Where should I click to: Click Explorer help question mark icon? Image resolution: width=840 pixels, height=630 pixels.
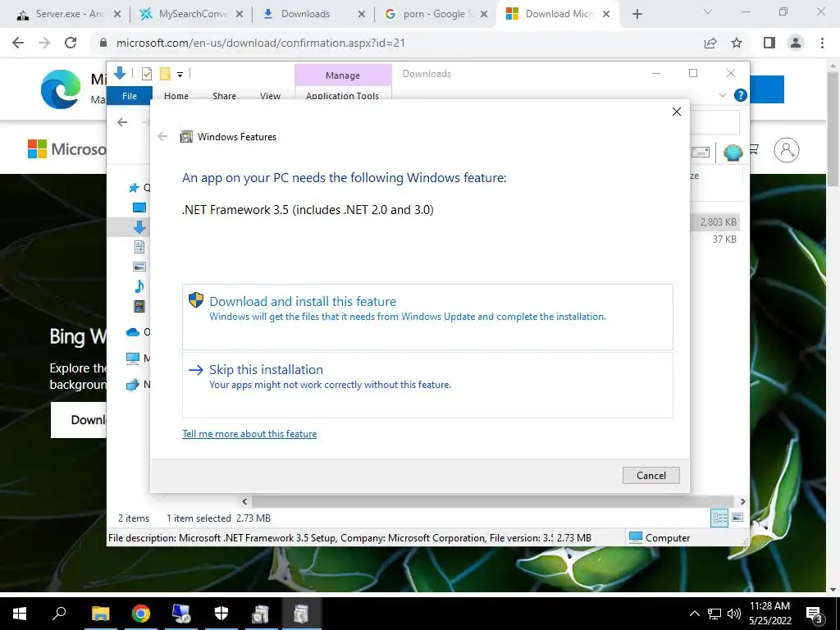741,95
